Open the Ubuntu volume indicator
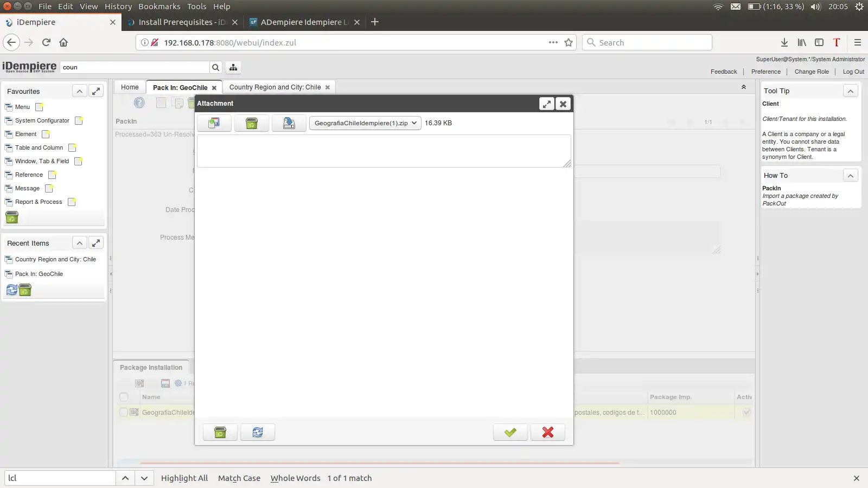This screenshot has height=488, width=868. tap(815, 7)
